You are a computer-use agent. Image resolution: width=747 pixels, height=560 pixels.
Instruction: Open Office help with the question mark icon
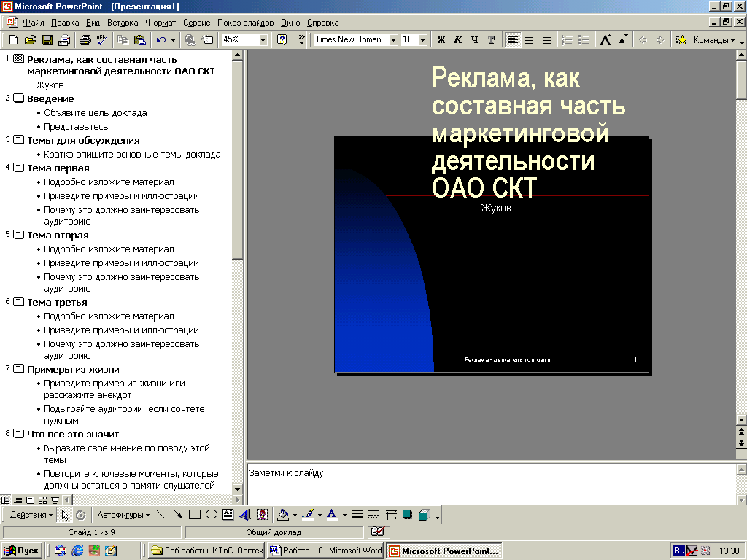point(282,40)
